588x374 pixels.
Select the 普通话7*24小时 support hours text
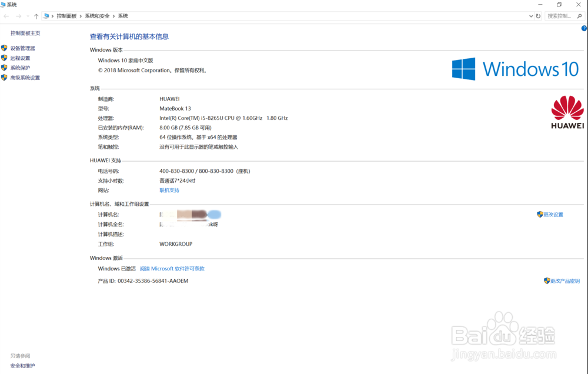pos(178,181)
